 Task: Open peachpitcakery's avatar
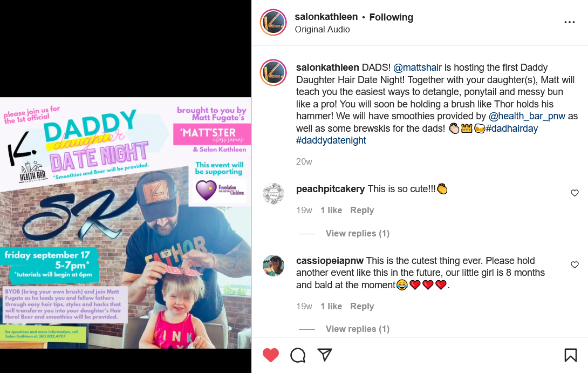pyautogui.click(x=274, y=194)
